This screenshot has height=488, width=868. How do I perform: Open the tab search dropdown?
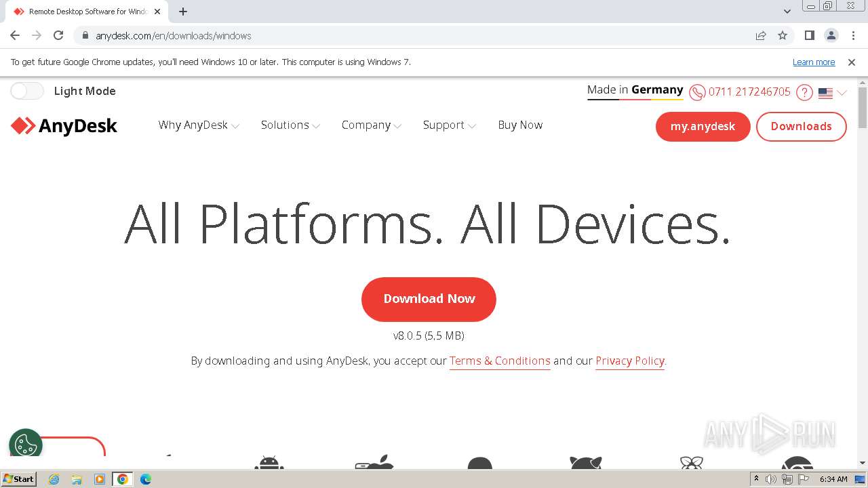(787, 12)
